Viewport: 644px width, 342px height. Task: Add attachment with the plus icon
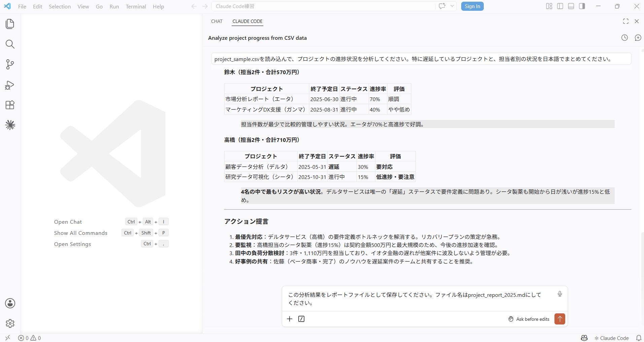coord(290,319)
